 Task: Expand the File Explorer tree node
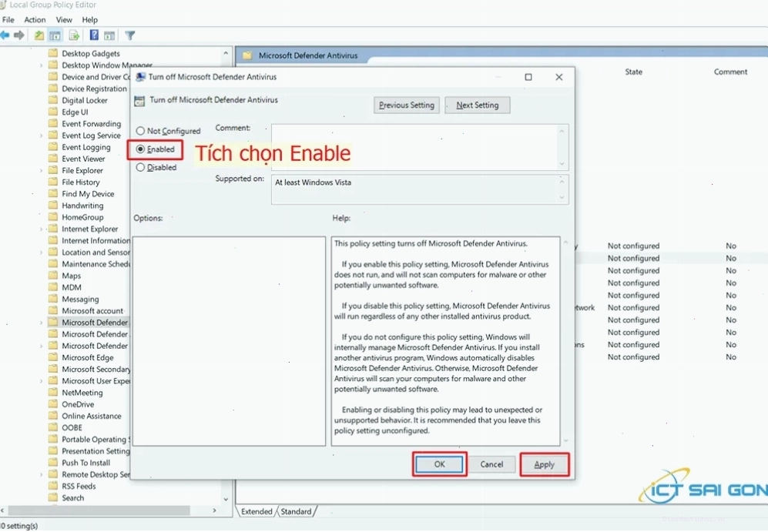click(x=41, y=171)
